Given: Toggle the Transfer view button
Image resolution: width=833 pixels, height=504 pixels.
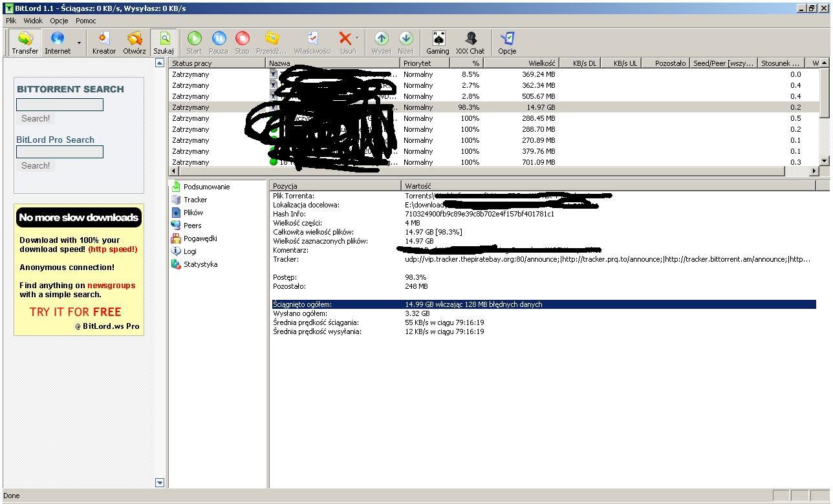Looking at the screenshot, I should coord(25,43).
